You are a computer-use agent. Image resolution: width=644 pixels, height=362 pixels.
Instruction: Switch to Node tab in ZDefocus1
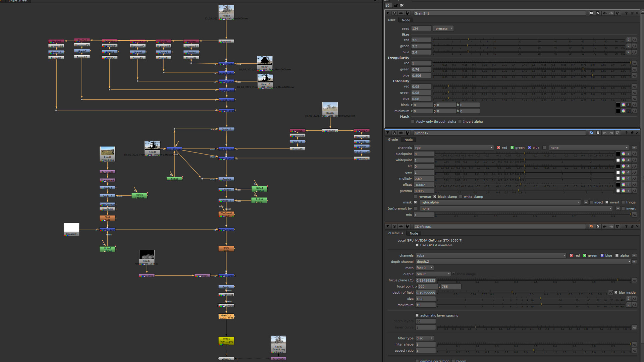pyautogui.click(x=414, y=233)
